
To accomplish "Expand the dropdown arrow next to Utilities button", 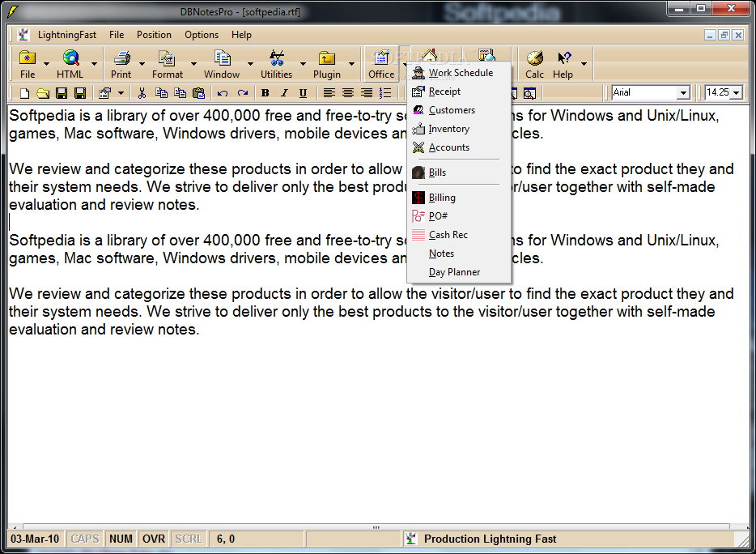I will [302, 64].
